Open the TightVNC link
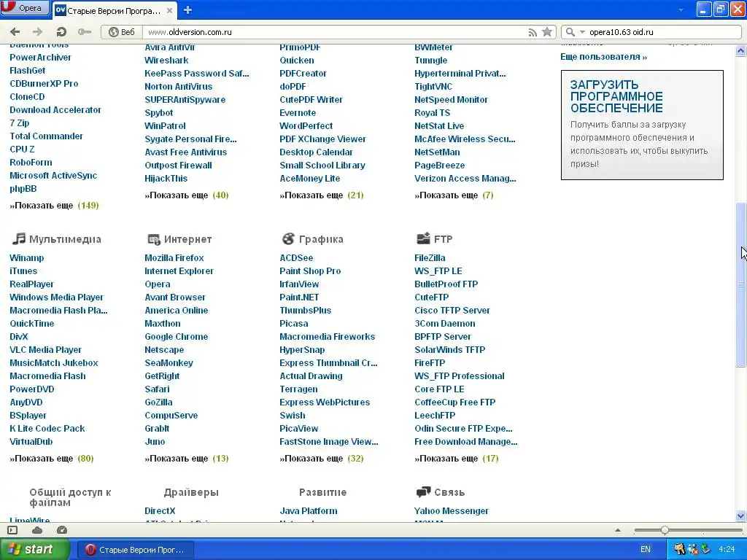747x560 pixels. [x=433, y=87]
